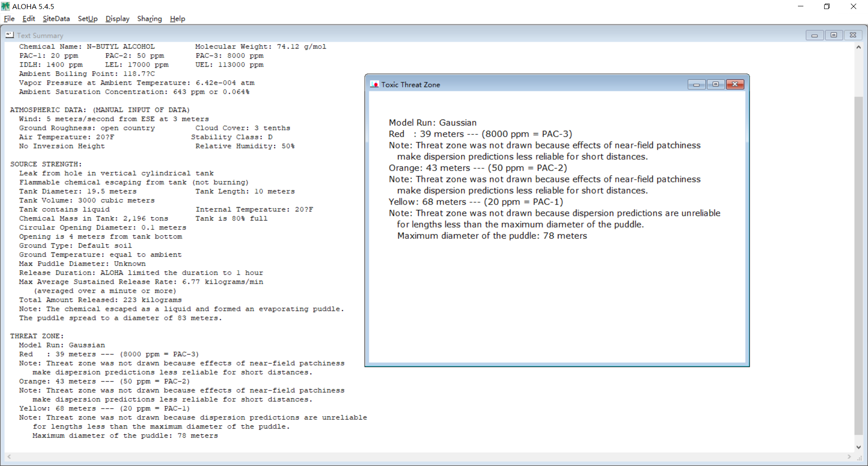Open the SiteData menu

[x=56, y=19]
